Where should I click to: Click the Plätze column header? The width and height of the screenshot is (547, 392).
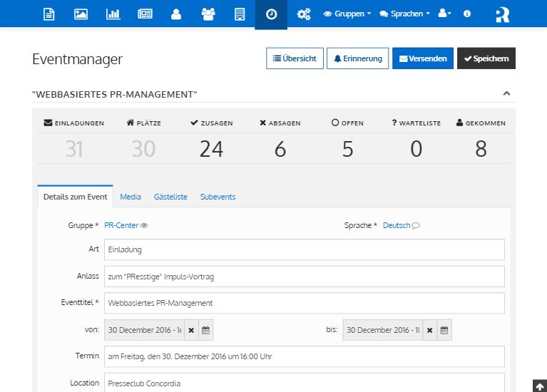pyautogui.click(x=144, y=123)
